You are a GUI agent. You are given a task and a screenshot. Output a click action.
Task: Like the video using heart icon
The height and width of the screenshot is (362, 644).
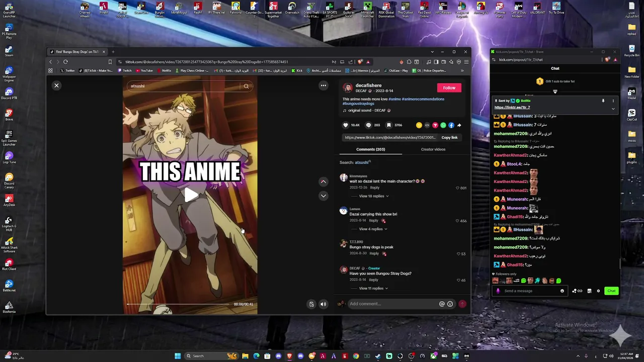tap(346, 125)
